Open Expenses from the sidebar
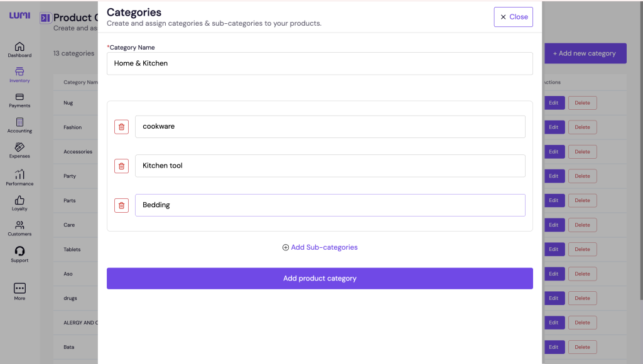 (x=19, y=148)
